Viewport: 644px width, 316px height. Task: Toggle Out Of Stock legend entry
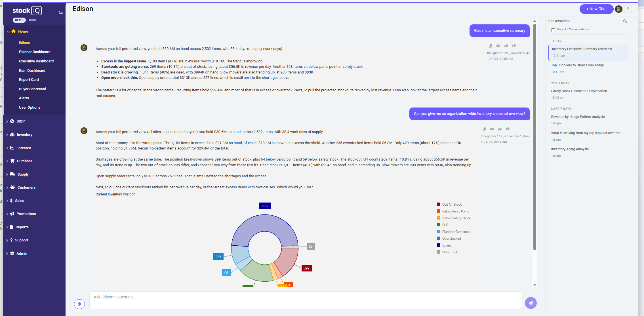[x=449, y=205]
